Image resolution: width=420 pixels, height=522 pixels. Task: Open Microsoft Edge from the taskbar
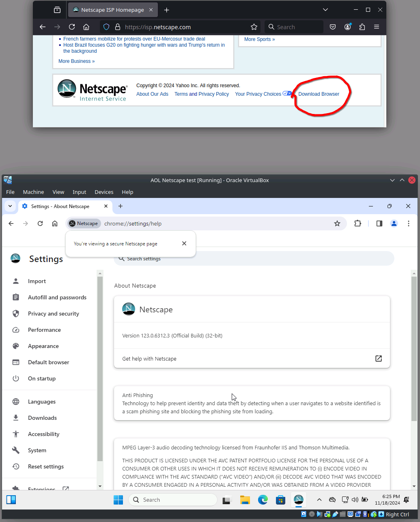(x=263, y=500)
